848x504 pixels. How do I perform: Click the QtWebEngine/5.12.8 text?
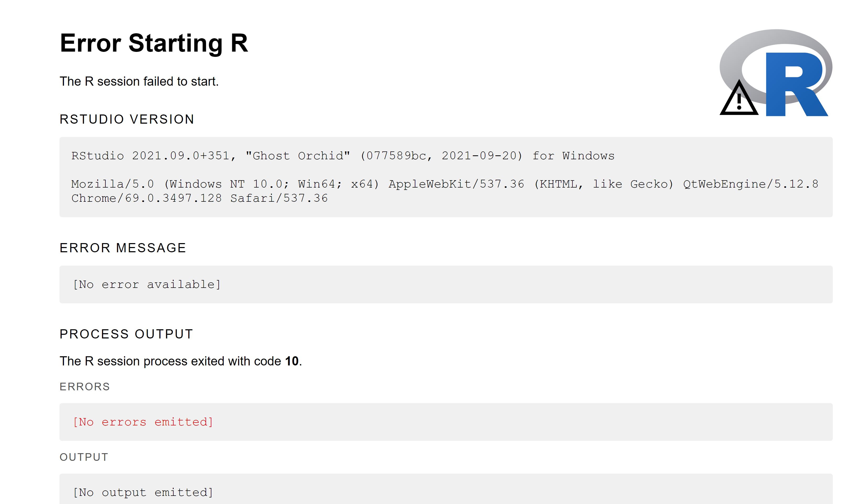click(x=751, y=184)
